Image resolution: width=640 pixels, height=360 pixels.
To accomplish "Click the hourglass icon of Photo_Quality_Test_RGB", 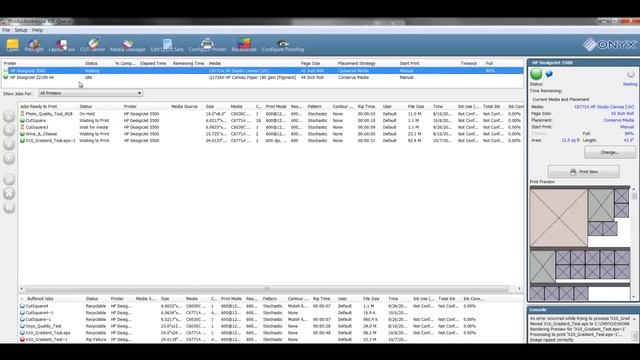I will [x=22, y=114].
